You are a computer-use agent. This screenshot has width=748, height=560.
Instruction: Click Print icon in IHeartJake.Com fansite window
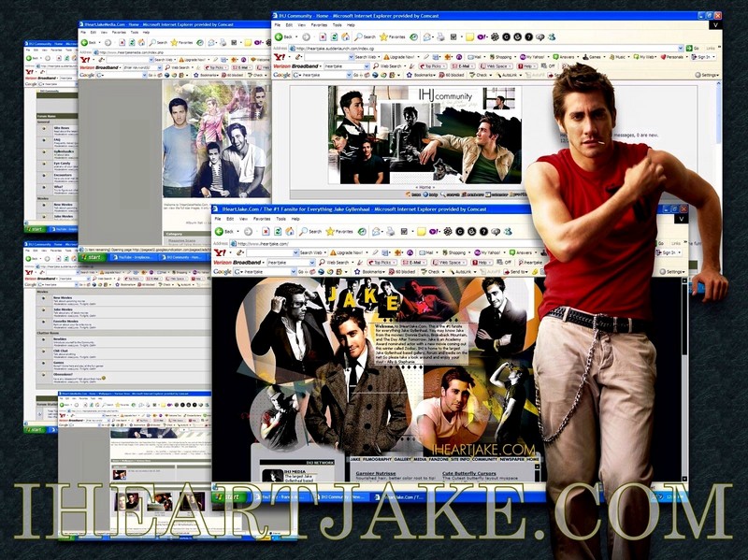(391, 231)
